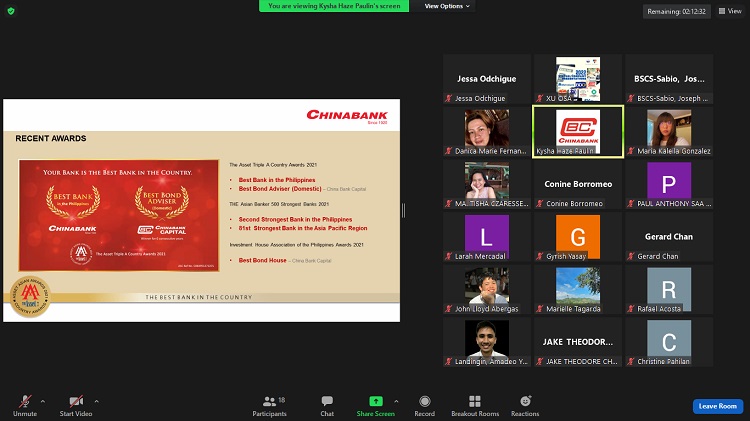Screen dimensions: 750x421
Task: Expand share screen options arrow
Action: click(396, 401)
